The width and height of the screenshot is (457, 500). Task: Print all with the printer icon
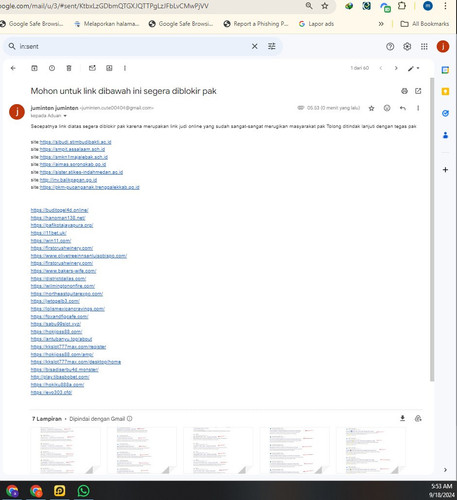click(404, 91)
